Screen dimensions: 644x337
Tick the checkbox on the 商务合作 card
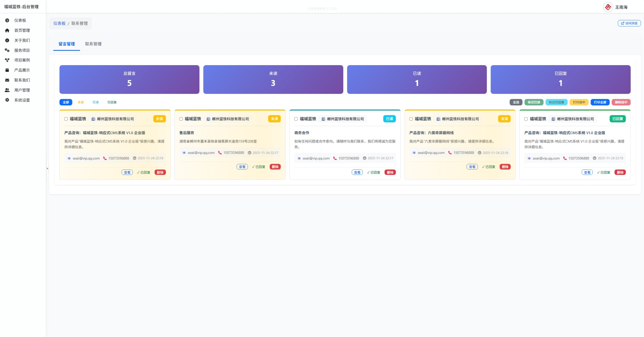[x=295, y=119]
